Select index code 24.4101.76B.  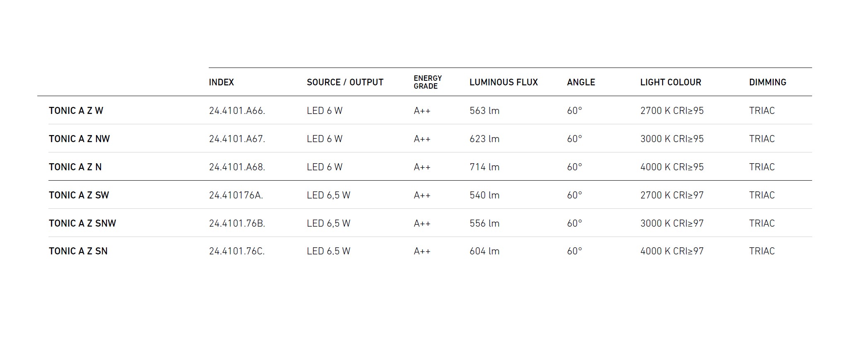(237, 223)
